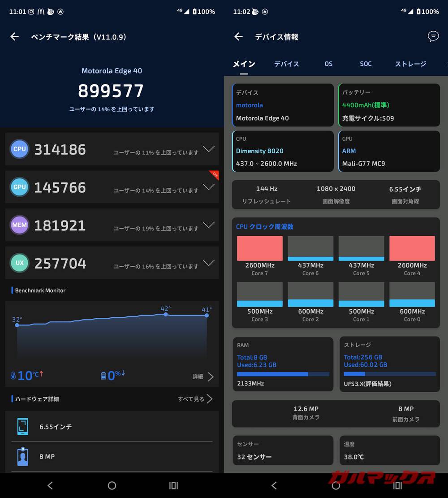Tap the RAM usage progress bar
Image resolution: width=448 pixels, height=498 pixels.
pyautogui.click(x=283, y=374)
